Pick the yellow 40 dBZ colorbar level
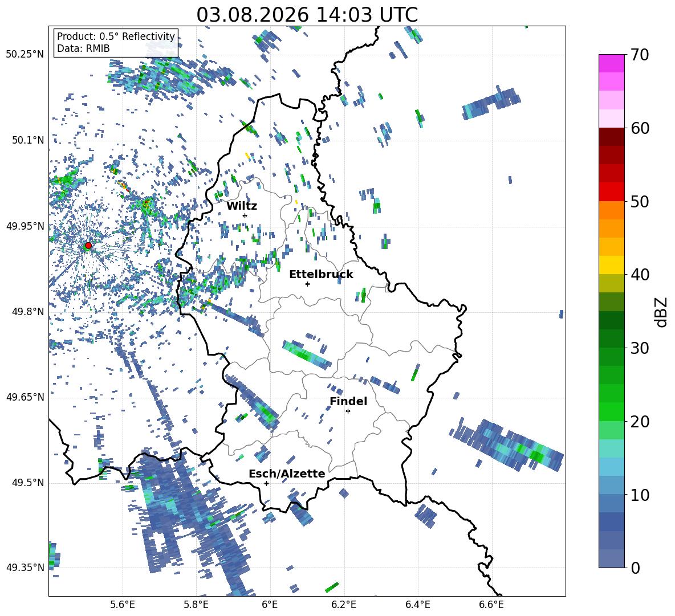 coord(611,265)
